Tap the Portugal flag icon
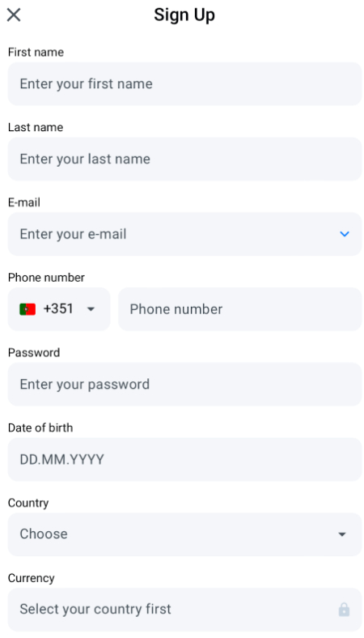This screenshot has width=364, height=638. tap(28, 309)
